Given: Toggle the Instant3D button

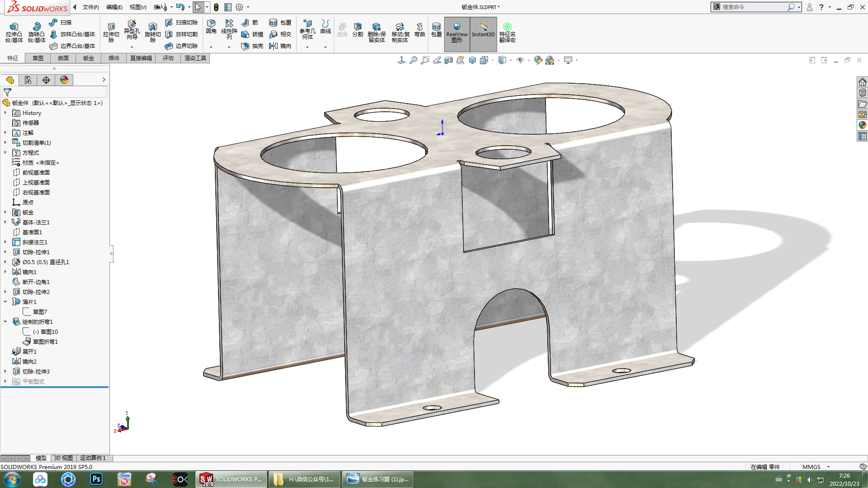Looking at the screenshot, I should [483, 30].
